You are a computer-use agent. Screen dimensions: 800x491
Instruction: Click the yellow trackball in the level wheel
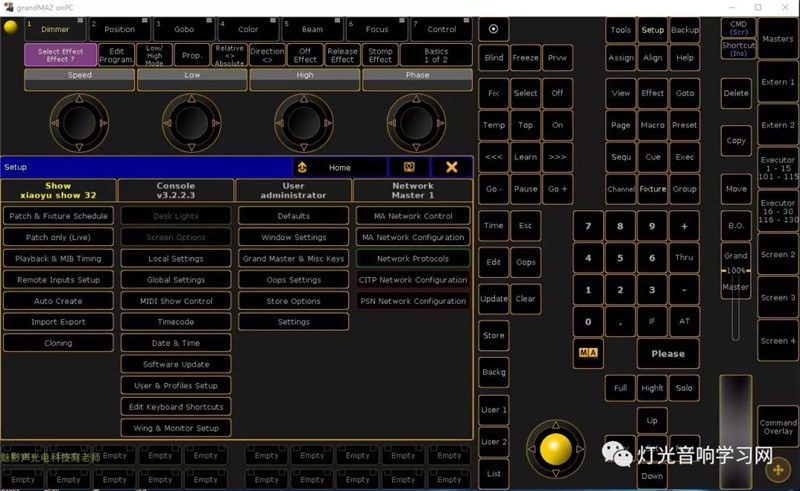click(556, 449)
